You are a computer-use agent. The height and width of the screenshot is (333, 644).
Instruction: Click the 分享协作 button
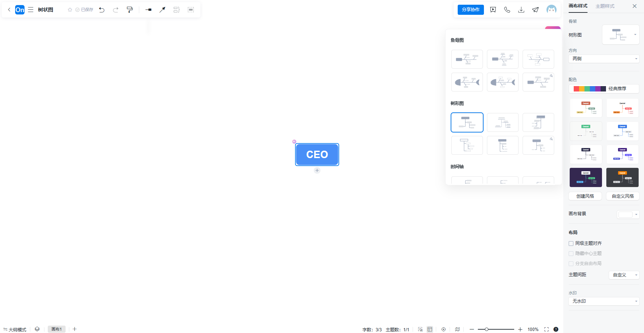[x=470, y=10]
